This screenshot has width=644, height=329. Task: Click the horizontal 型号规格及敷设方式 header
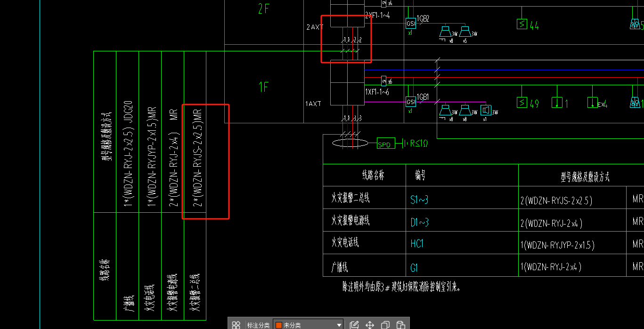585,177
